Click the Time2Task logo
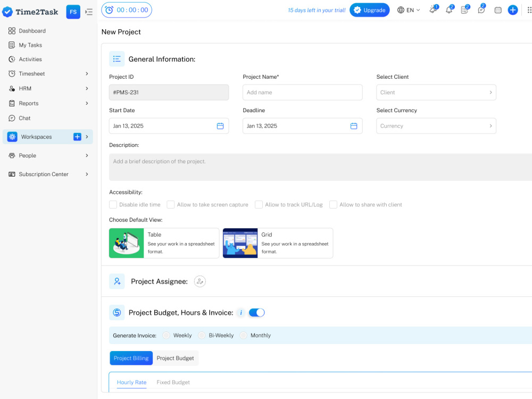This screenshot has width=532, height=399. 30,12
